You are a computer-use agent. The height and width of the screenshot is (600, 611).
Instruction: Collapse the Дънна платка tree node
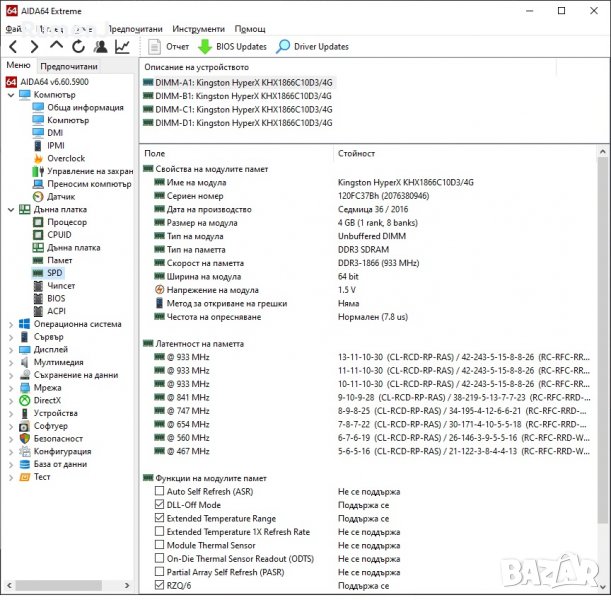coord(11,210)
